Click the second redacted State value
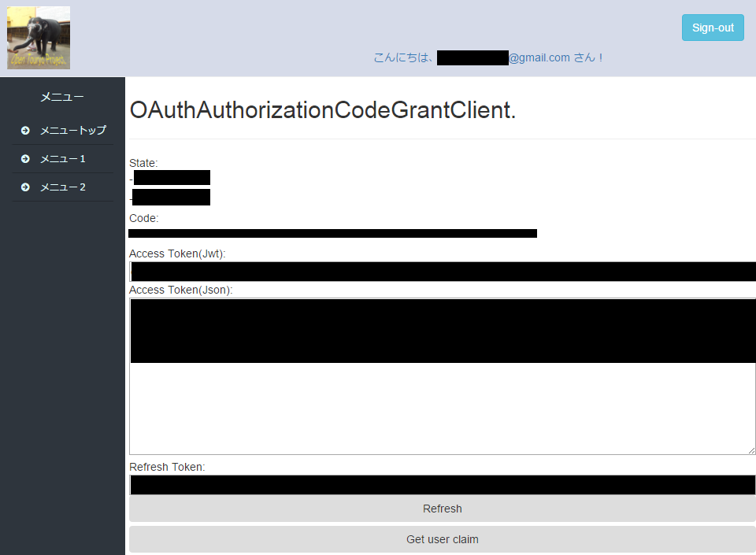Screen dimensions: 756x555 171,197
